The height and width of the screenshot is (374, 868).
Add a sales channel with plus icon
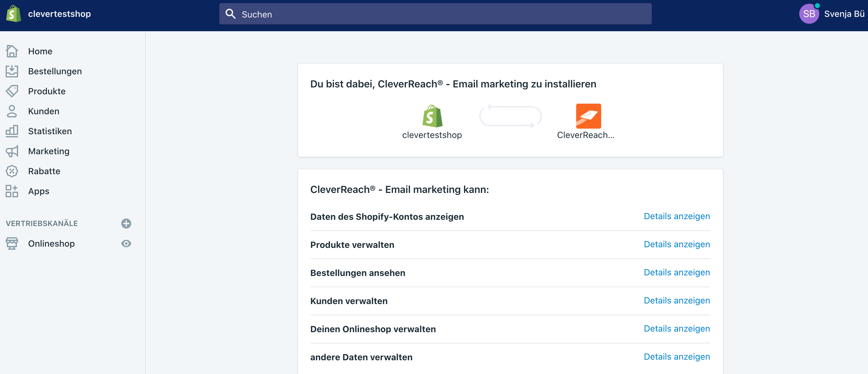(x=126, y=224)
